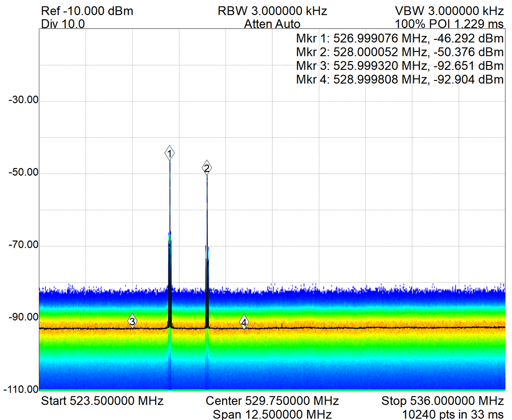Click the Mkr 3 readout showing -92.651 dBm

399,66
